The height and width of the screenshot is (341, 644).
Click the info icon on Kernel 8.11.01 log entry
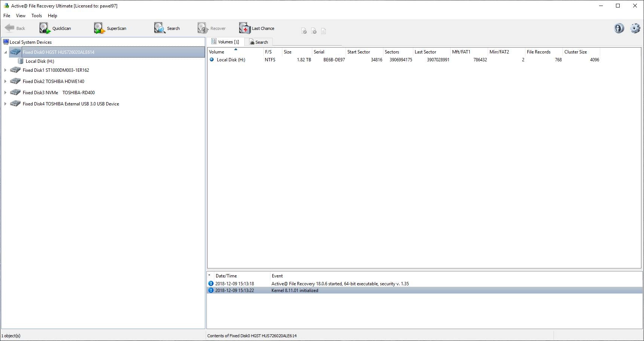click(211, 290)
